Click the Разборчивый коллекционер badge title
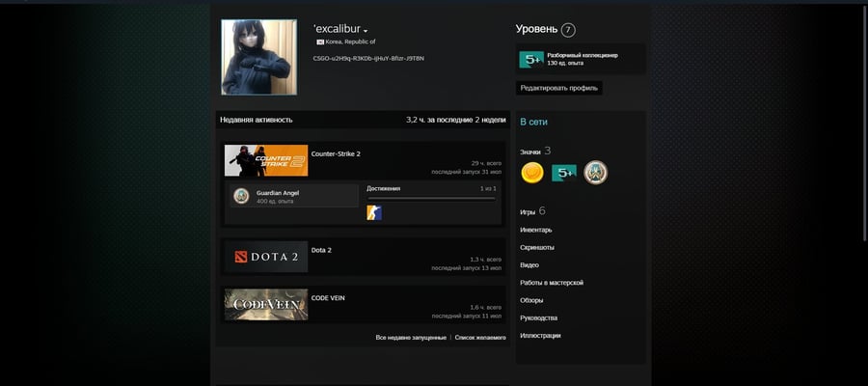868x386 pixels. tap(583, 55)
